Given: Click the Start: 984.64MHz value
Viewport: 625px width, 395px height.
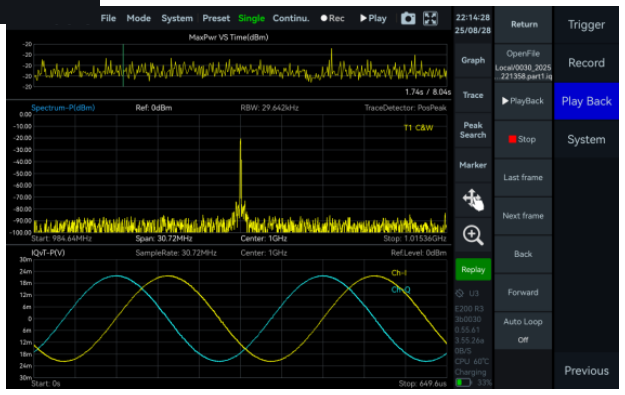Looking at the screenshot, I should point(61,239).
